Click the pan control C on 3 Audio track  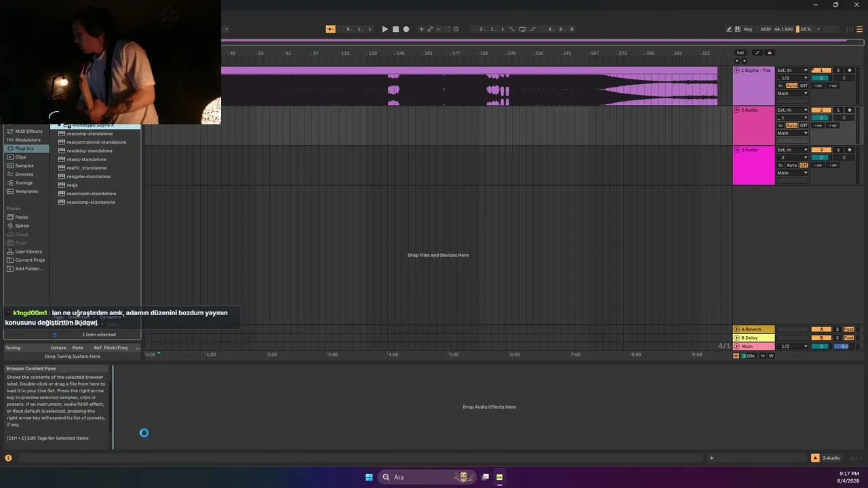tap(844, 157)
